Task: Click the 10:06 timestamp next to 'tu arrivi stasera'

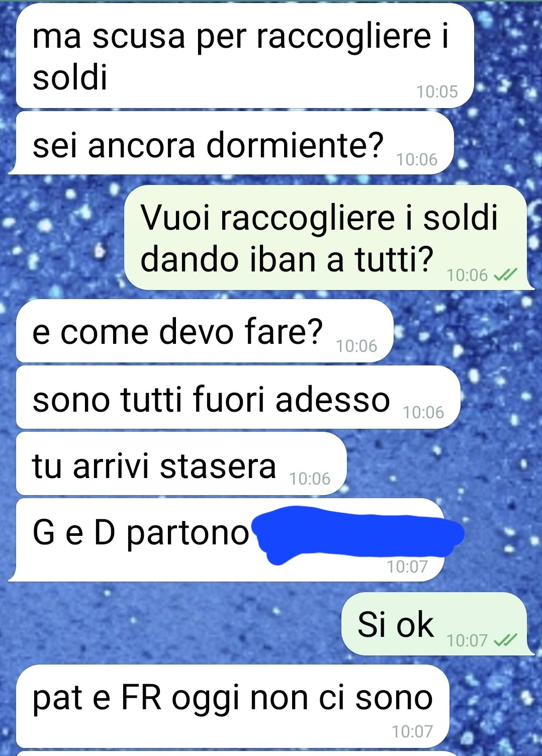Action: tap(310, 479)
